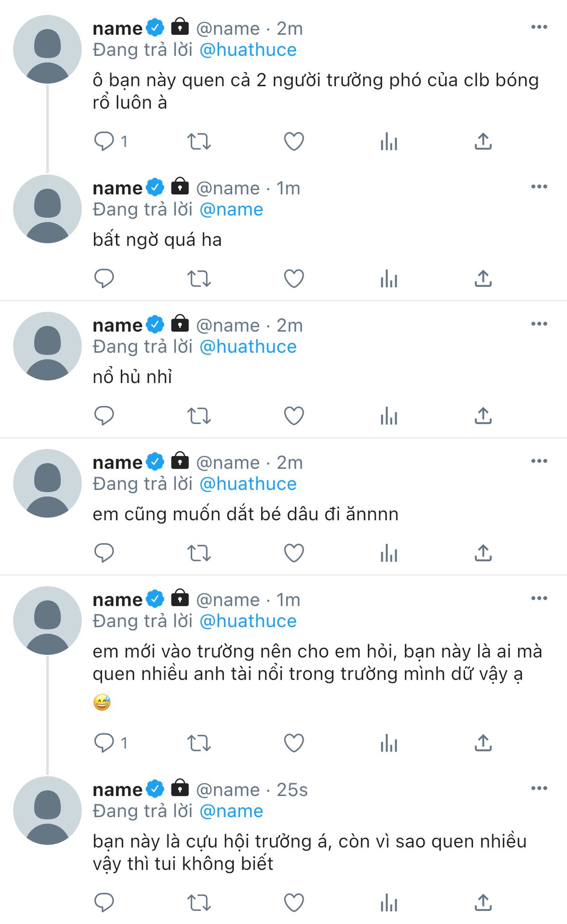
Task: Open @huathuce mention in 'nổ hủ nhỉ' tweet
Action: 248,346
